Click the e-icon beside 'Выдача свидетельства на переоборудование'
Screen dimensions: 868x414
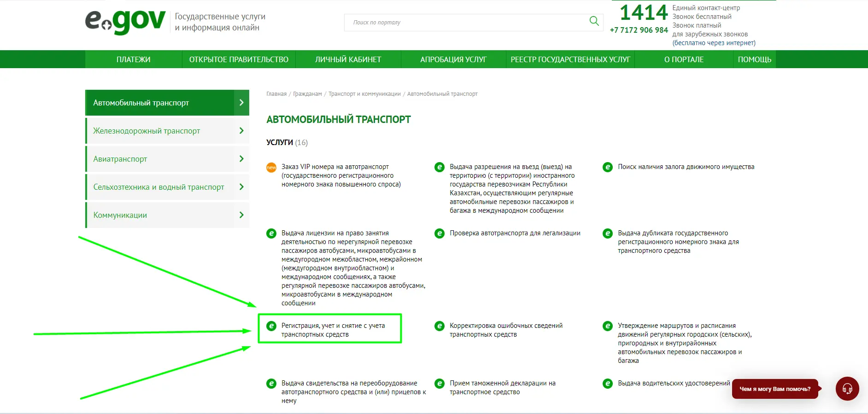pyautogui.click(x=271, y=384)
